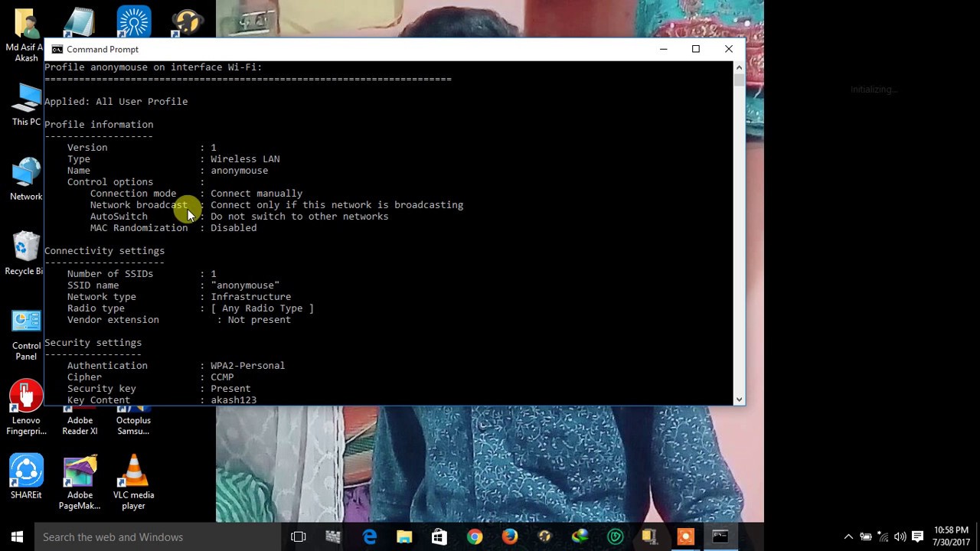Open the green circle taskbar app
Screen dimensions: 980x551
point(616,537)
